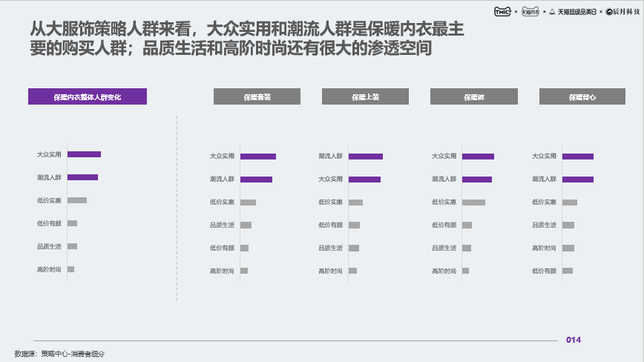The height and width of the screenshot is (362, 644).
Task: Click the 大众实用 label in 保暖裤 chart
Action: tap(444, 156)
